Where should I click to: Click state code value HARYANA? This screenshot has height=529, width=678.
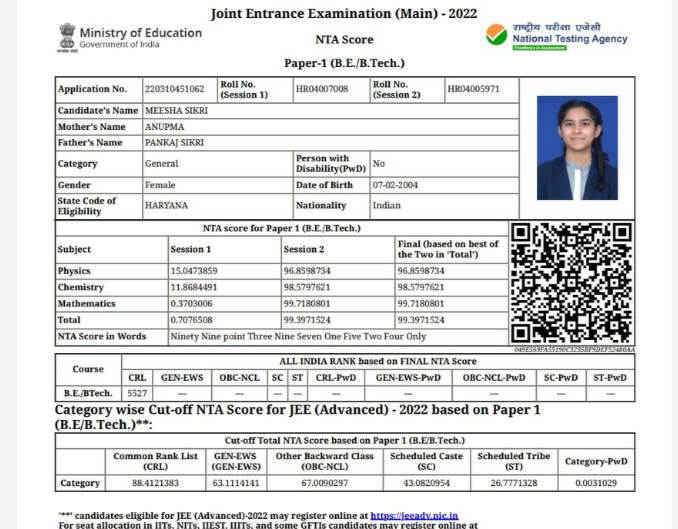(166, 205)
